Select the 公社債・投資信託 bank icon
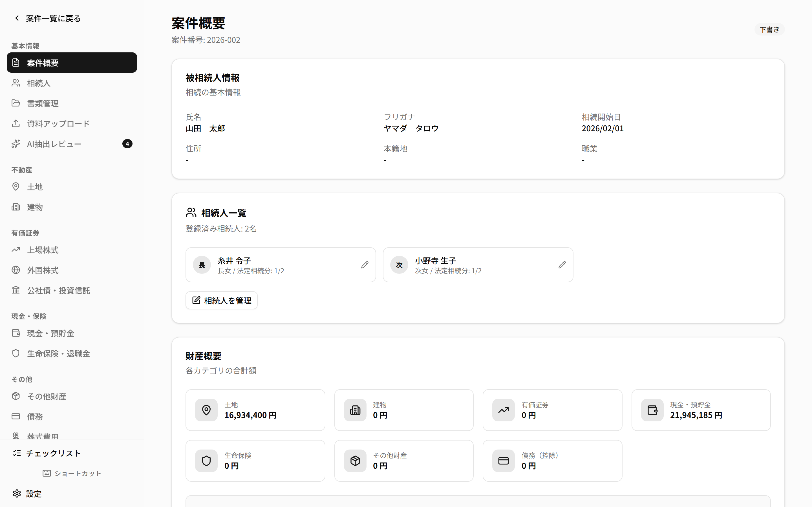Viewport: 812px width, 507px height. (x=16, y=290)
